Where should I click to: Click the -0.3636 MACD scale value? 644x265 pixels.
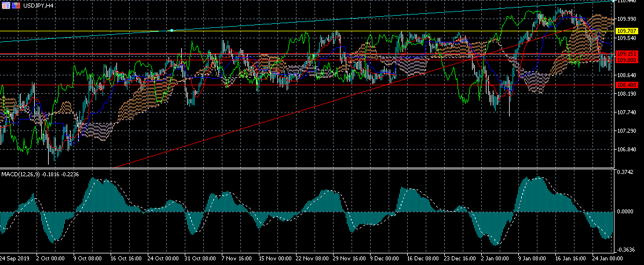coord(626,249)
